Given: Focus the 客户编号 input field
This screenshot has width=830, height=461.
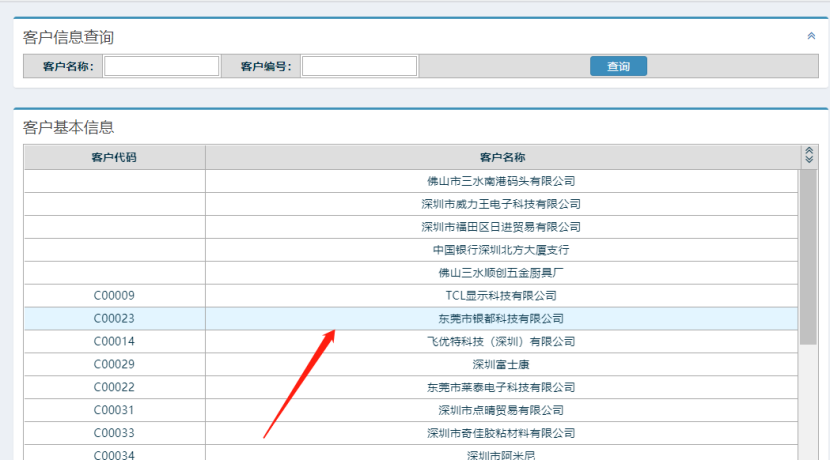Looking at the screenshot, I should click(x=359, y=66).
